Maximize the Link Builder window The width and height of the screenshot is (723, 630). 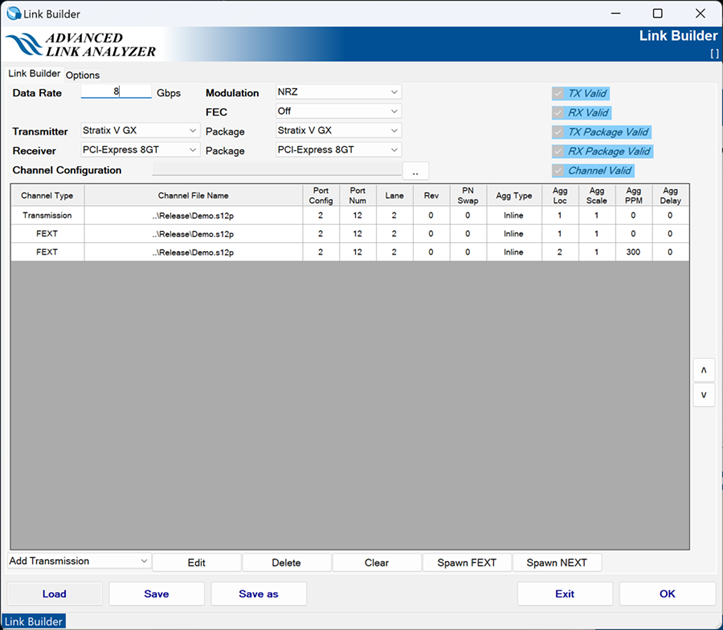click(658, 13)
